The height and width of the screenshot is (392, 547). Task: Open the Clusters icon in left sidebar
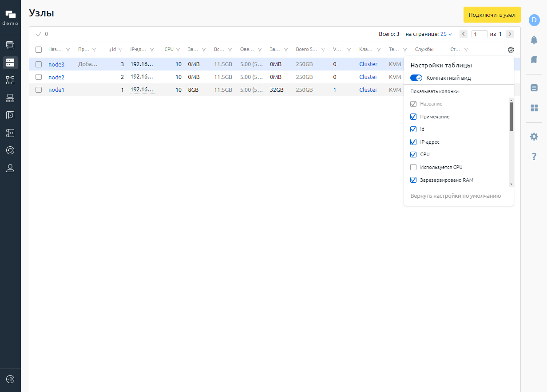coord(10,80)
